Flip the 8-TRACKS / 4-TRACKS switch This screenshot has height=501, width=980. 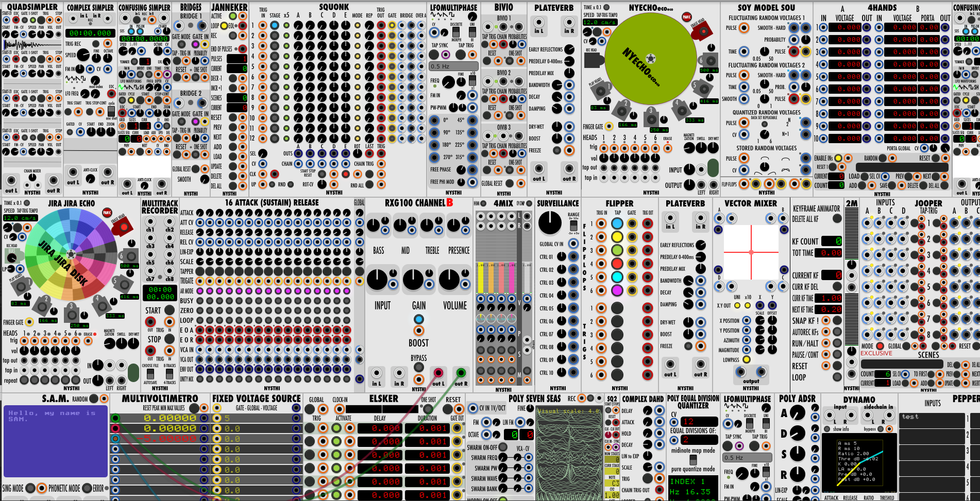click(x=170, y=374)
